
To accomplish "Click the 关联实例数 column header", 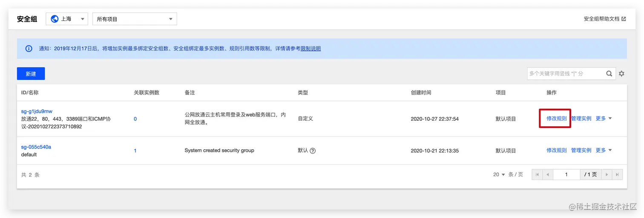I will 147,93.
